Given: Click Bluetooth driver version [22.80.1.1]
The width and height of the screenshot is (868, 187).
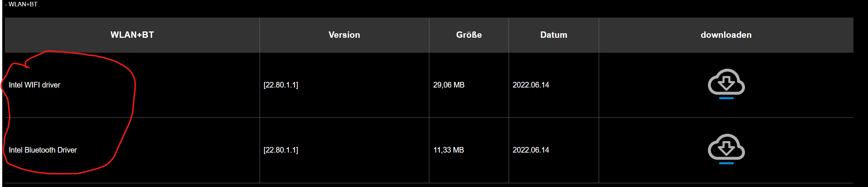Looking at the screenshot, I should pyautogui.click(x=281, y=150).
